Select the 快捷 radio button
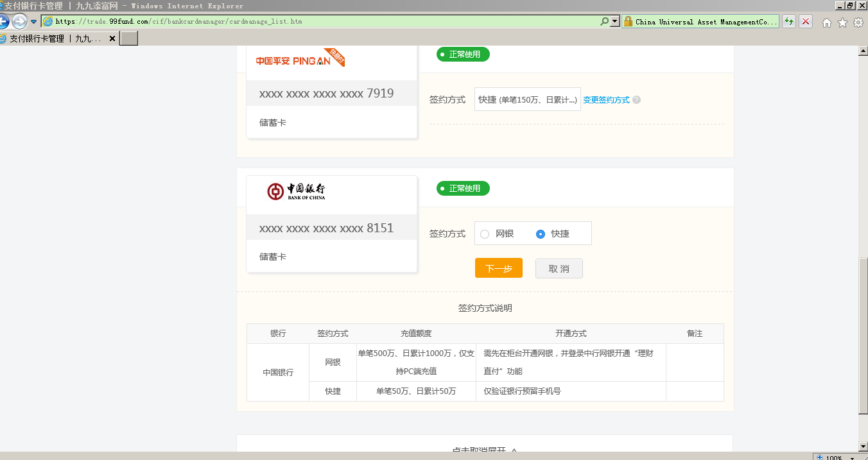868x460 pixels. (x=540, y=234)
